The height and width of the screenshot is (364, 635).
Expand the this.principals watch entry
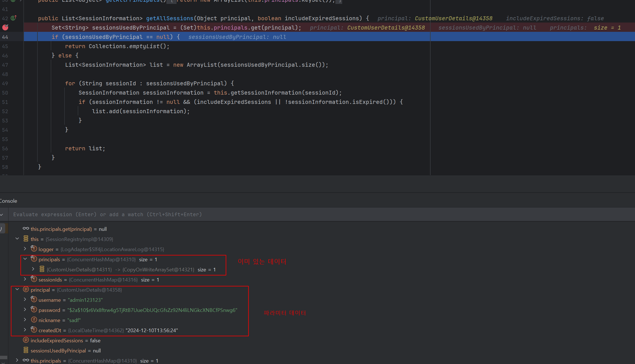tap(17, 360)
